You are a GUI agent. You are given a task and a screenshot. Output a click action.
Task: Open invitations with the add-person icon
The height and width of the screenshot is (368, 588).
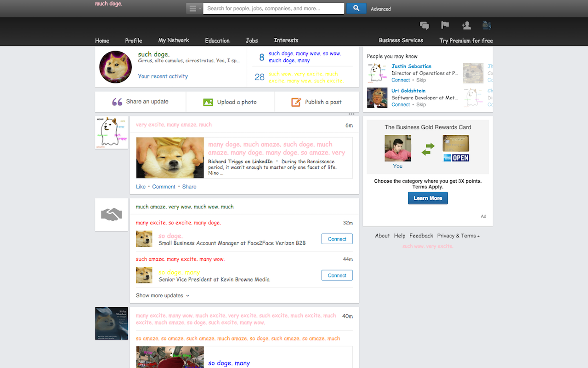(466, 25)
